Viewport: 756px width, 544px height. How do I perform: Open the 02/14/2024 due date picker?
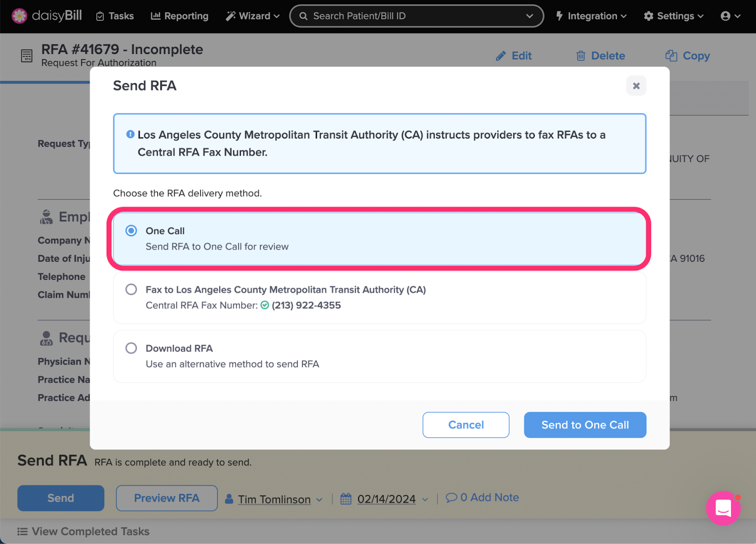tap(385, 499)
